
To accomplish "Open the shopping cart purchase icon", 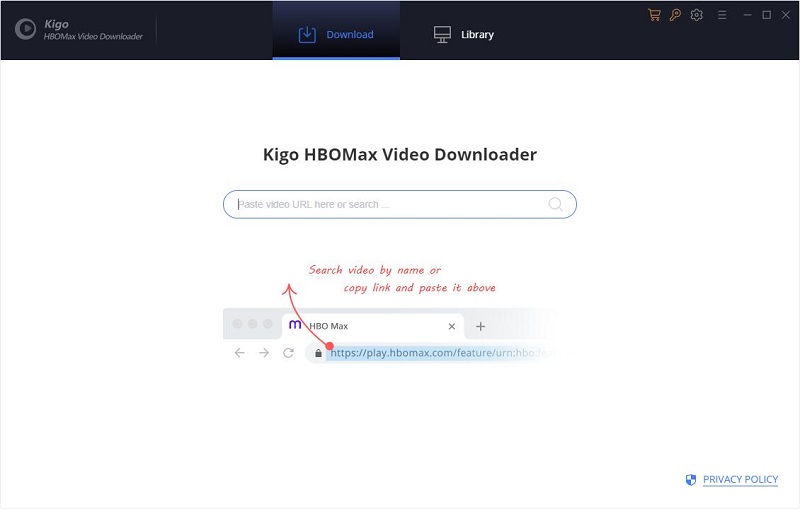I will [x=654, y=15].
